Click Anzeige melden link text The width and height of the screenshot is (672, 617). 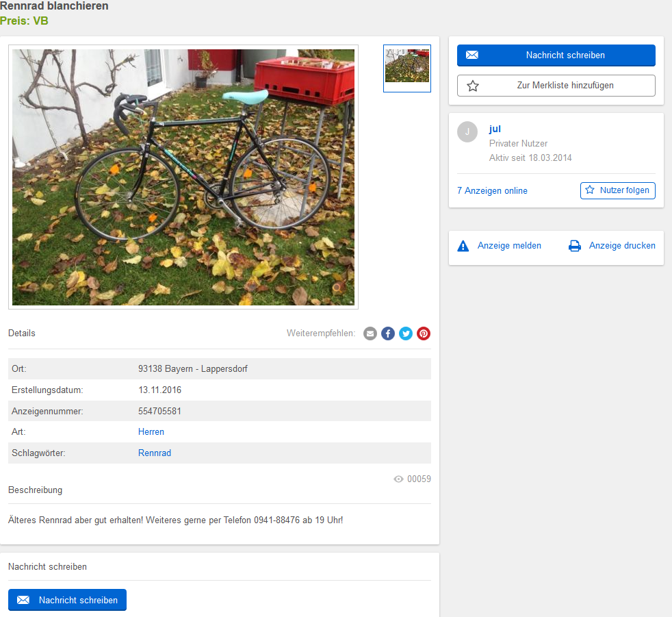click(509, 246)
